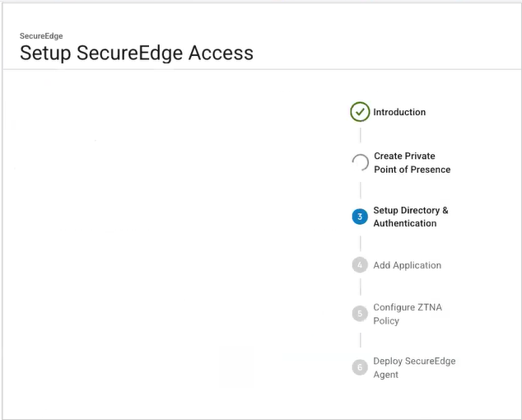Click the grey step 4 circle
The image size is (522, 420).
pyautogui.click(x=360, y=265)
